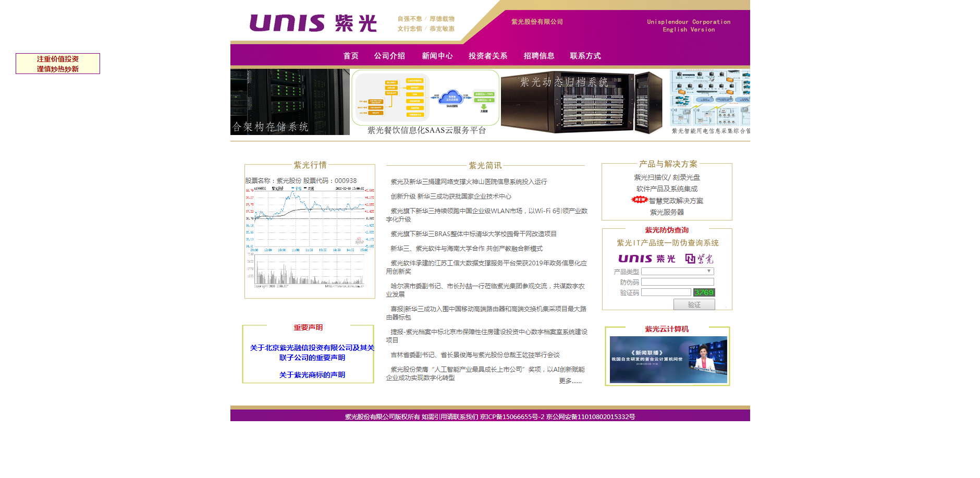
Task: Open news 吉林省委副书记、省长景俊海
Action: click(x=475, y=355)
